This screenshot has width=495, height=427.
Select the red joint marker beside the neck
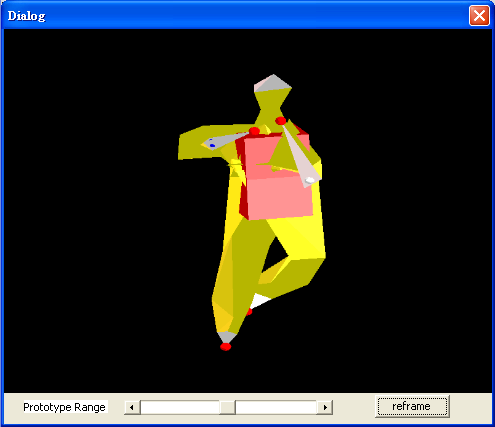point(281,121)
